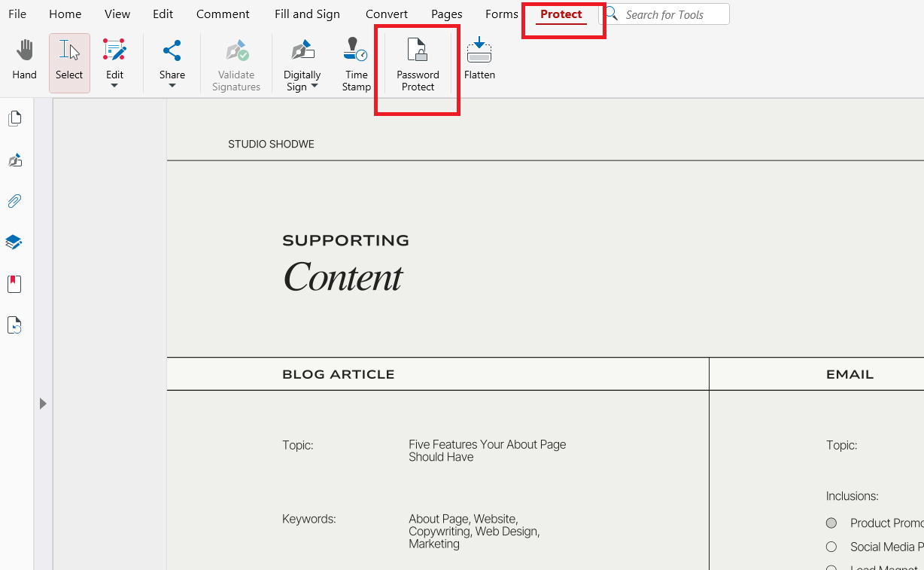Expand the collapsed left side panel arrow
Viewport: 924px width, 570px height.
pos(43,404)
